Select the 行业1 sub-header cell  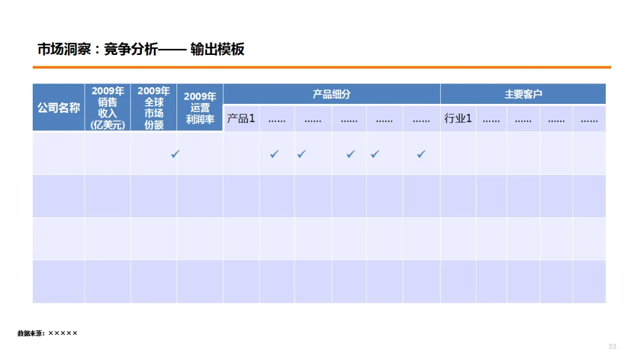pyautogui.click(x=458, y=119)
